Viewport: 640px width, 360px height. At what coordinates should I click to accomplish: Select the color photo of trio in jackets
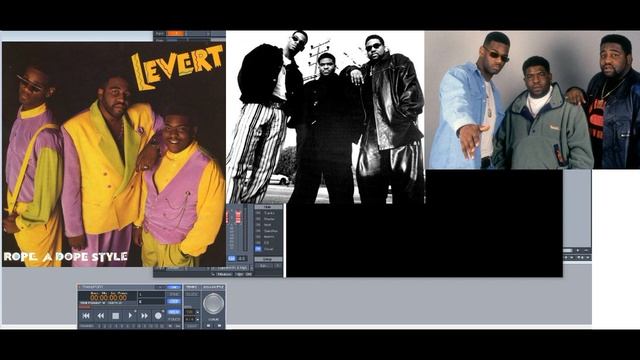point(532,100)
